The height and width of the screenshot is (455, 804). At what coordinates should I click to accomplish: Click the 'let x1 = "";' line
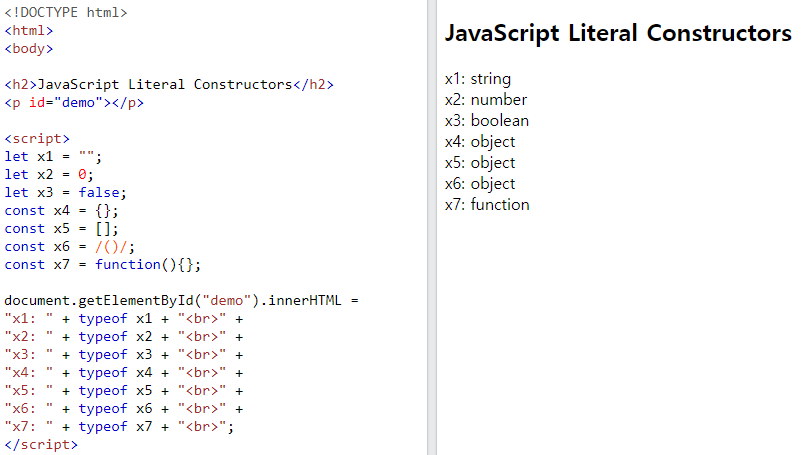[53, 156]
